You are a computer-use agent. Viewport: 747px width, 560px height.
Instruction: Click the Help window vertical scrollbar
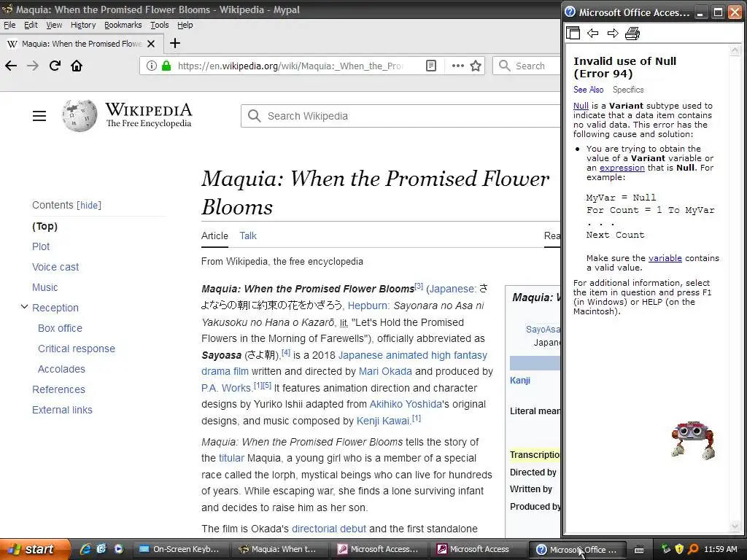[x=735, y=287]
